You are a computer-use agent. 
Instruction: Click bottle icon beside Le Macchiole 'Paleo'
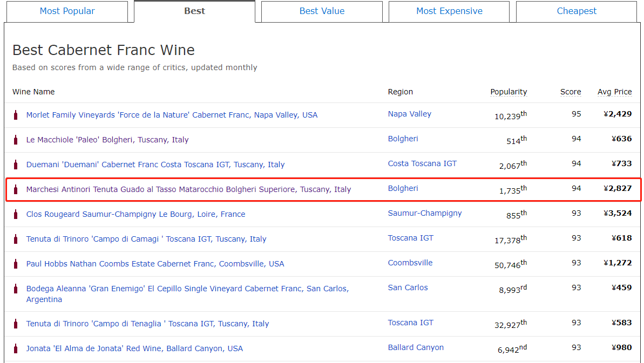[16, 140]
